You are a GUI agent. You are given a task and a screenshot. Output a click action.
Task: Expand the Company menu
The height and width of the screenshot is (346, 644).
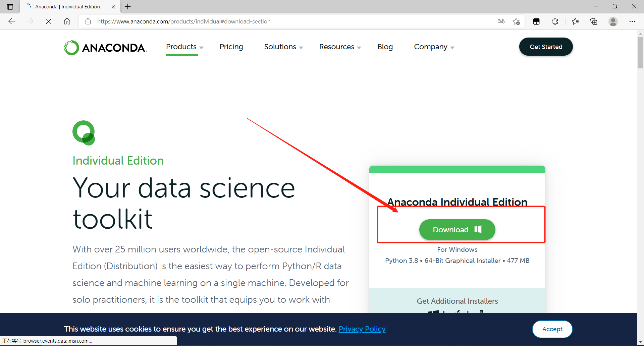click(434, 47)
